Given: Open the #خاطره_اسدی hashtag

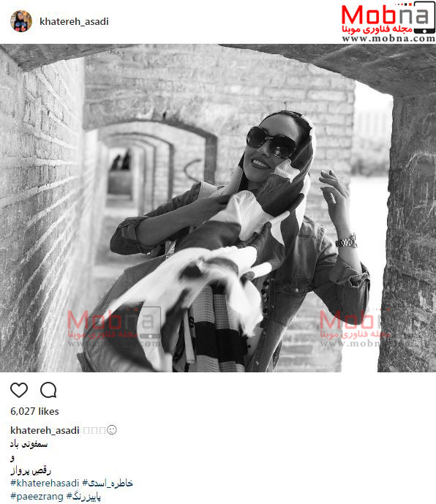Looking at the screenshot, I should coord(108,483).
